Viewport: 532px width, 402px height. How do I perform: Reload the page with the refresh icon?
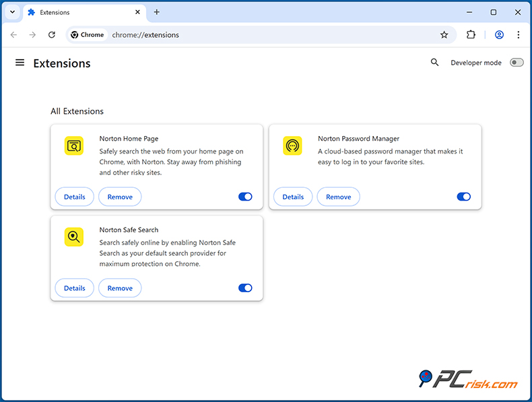coord(52,35)
